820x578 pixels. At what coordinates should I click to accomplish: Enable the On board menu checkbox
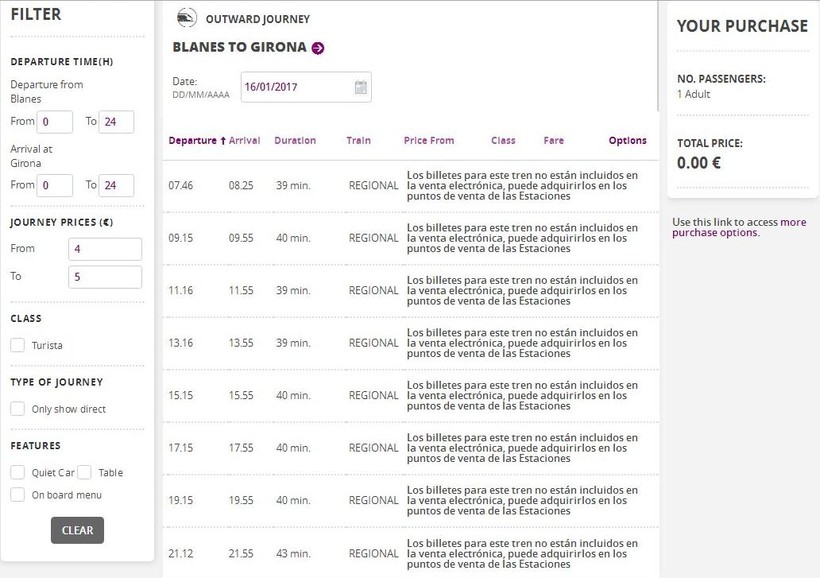pos(18,494)
